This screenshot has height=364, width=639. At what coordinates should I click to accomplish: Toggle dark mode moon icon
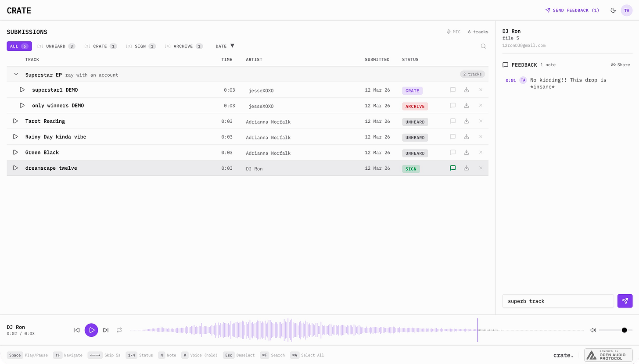(x=613, y=10)
